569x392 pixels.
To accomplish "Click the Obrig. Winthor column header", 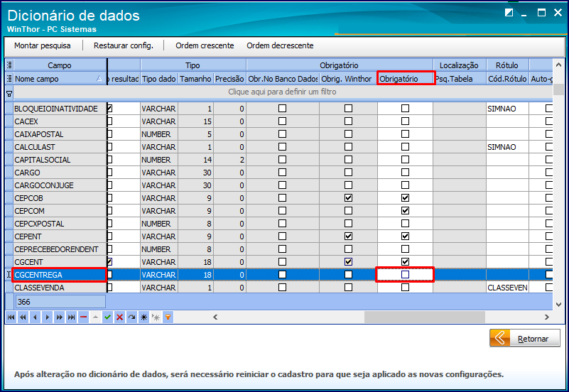I will click(348, 79).
